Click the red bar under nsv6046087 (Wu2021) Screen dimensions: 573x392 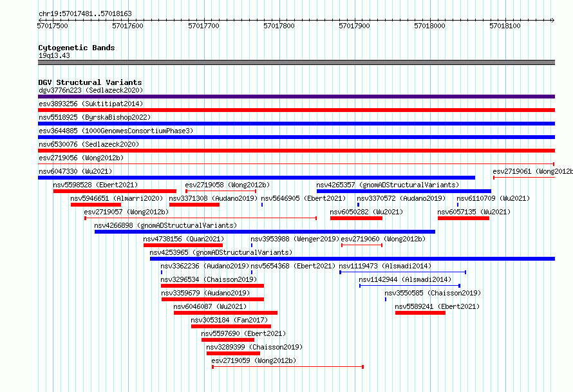[x=225, y=313]
